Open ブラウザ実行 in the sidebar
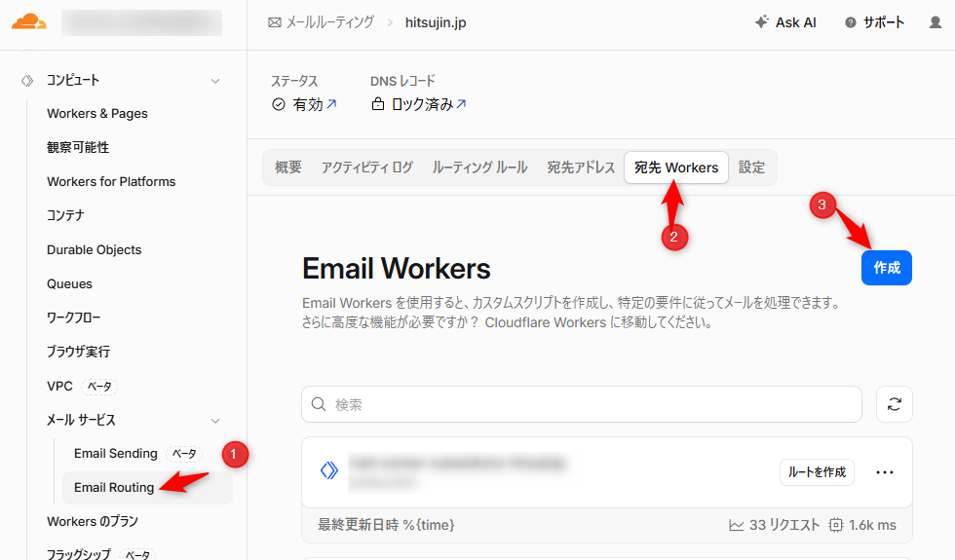This screenshot has height=560, width=955. [79, 352]
